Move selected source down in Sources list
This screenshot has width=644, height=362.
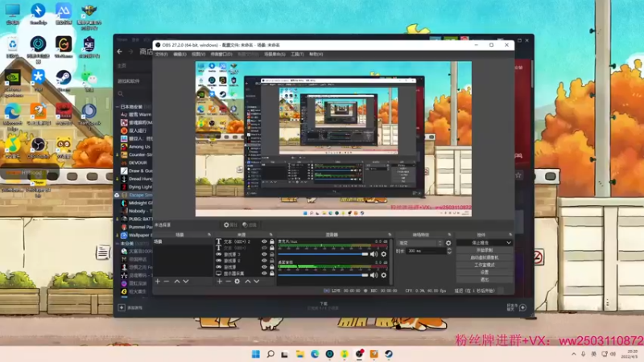click(256, 282)
